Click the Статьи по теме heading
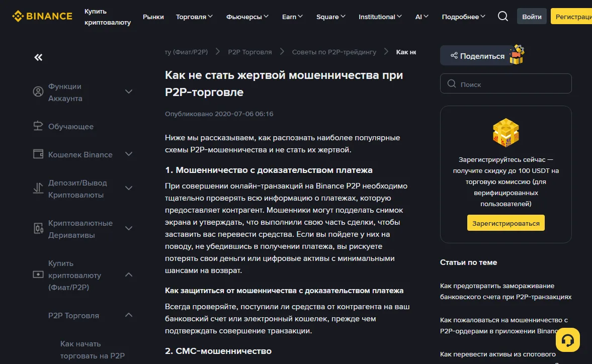The image size is (592, 364). pos(469,262)
